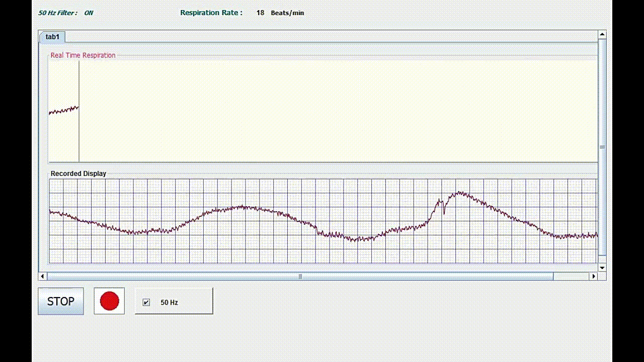Screen dimensions: 644x362
Task: Click the filter status 'ON' text
Action: coord(89,13)
